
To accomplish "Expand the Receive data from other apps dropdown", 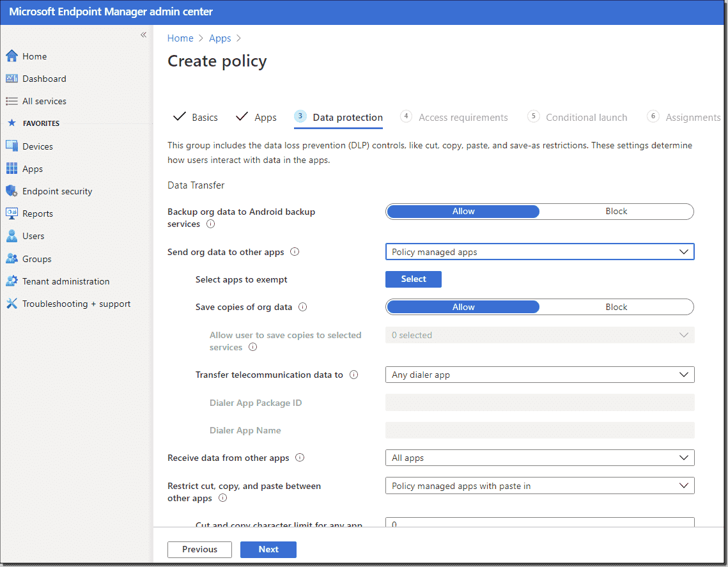I will click(x=539, y=458).
